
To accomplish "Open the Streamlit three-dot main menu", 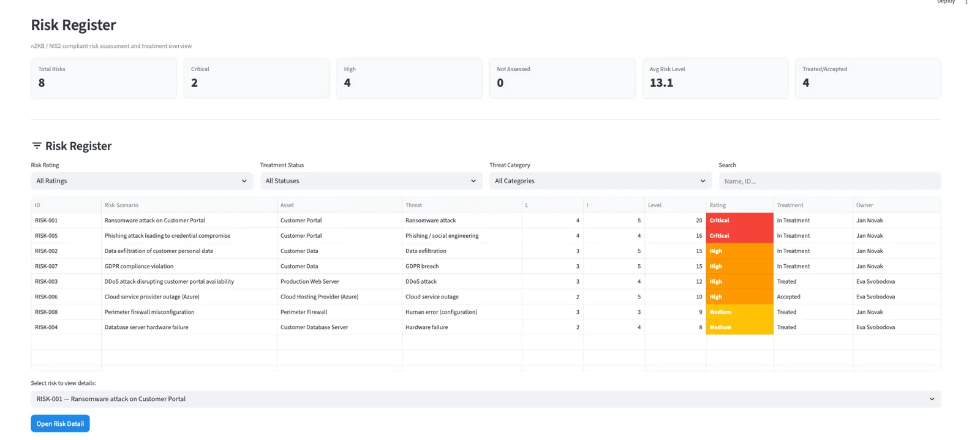I will pyautogui.click(x=967, y=2).
